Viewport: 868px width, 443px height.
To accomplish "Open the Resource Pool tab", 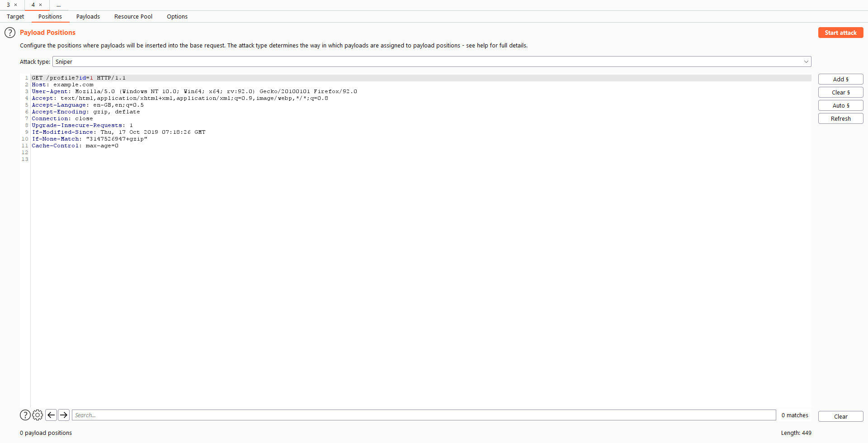I will pos(133,17).
